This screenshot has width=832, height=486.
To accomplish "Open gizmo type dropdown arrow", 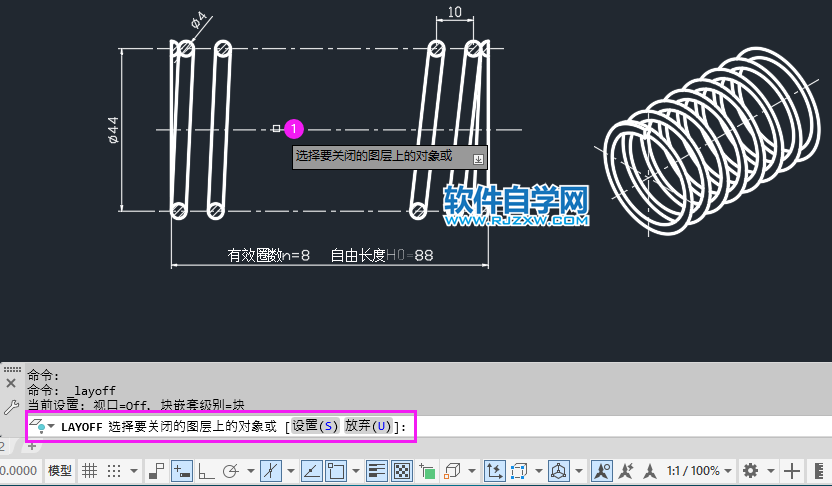I will [x=579, y=471].
